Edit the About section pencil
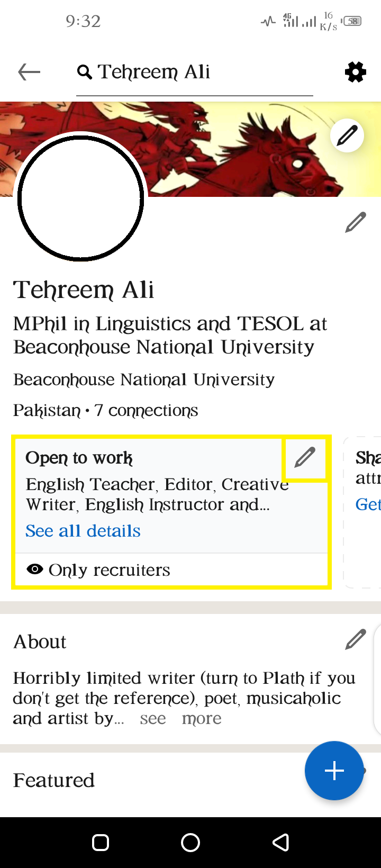This screenshot has height=868, width=381. (x=356, y=639)
